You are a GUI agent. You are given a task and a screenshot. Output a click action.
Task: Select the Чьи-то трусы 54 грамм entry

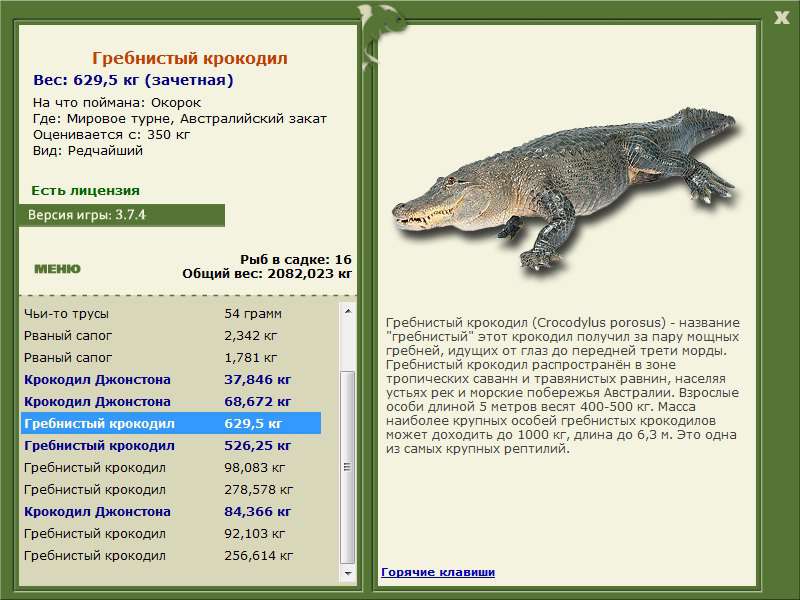point(170,313)
